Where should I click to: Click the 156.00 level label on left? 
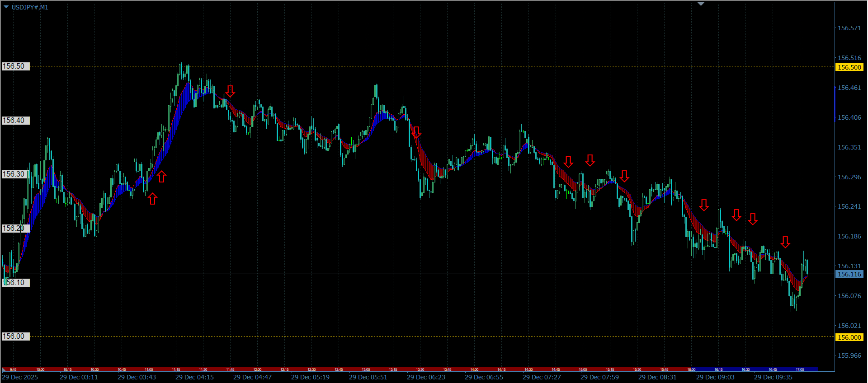click(14, 336)
